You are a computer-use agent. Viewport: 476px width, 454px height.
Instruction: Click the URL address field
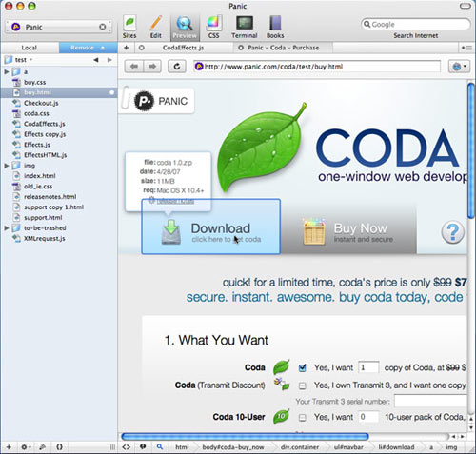(x=317, y=67)
